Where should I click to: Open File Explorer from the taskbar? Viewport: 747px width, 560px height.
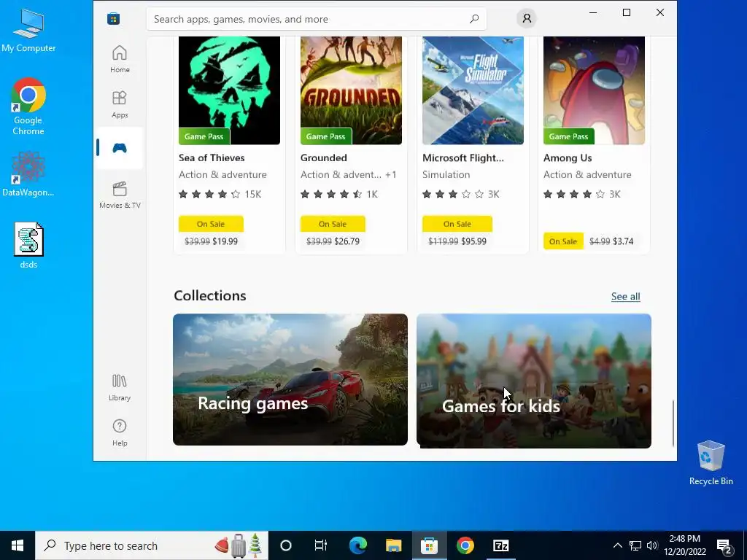[x=393, y=545]
